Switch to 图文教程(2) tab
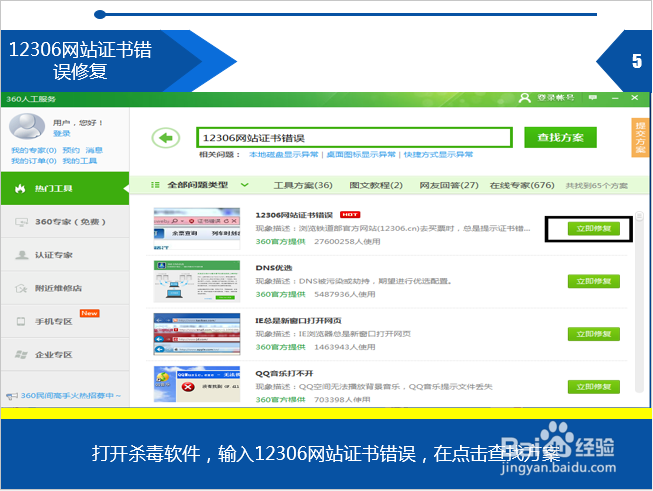The height and width of the screenshot is (491, 653). 376,185
